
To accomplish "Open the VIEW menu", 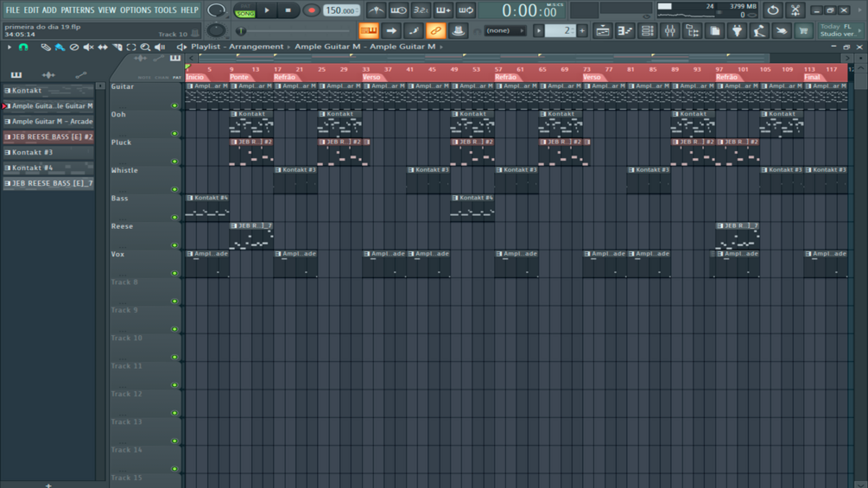I will (x=107, y=10).
